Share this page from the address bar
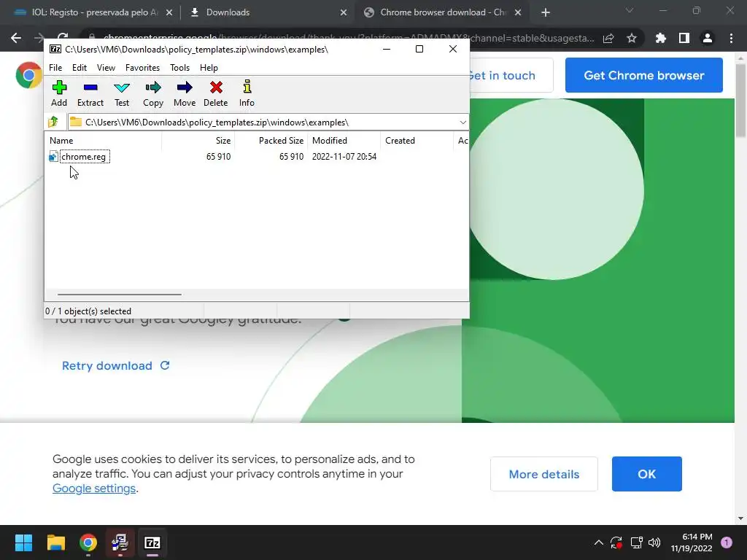The image size is (747, 560). tap(608, 38)
